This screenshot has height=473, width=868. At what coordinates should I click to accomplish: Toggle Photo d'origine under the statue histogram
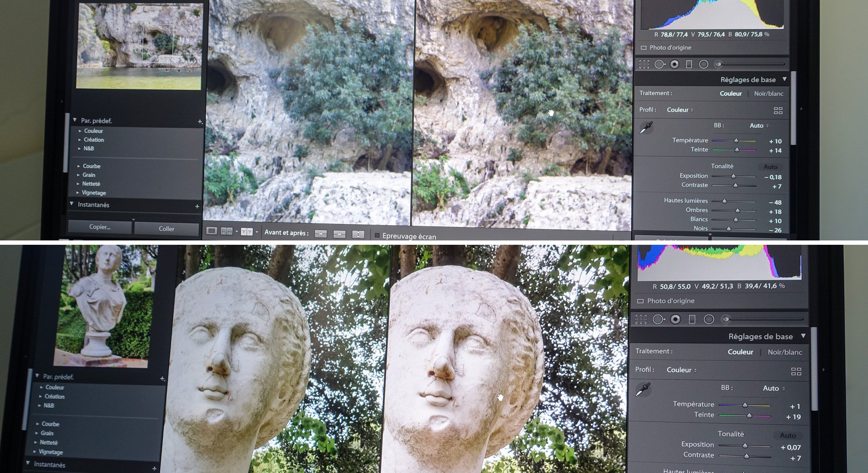click(640, 301)
